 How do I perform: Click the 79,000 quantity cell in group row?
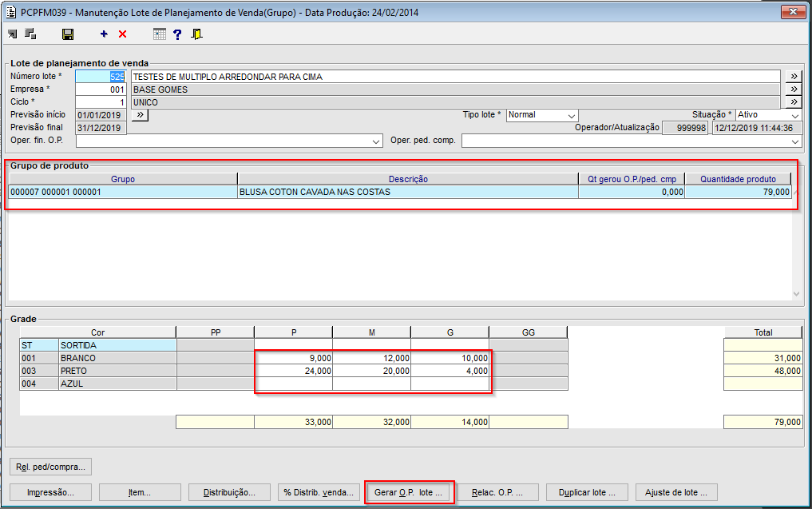click(x=738, y=192)
